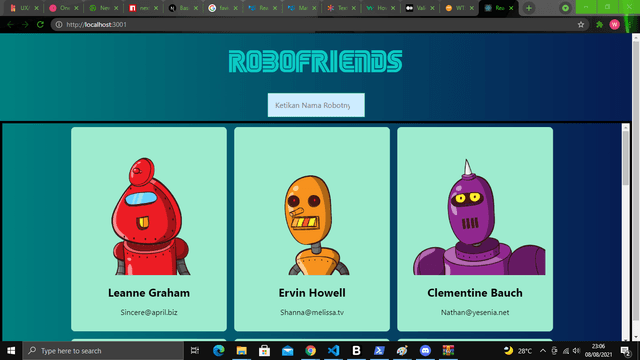The width and height of the screenshot is (640, 360).
Task: Open File Explorer from the taskbar
Action: [242, 350]
